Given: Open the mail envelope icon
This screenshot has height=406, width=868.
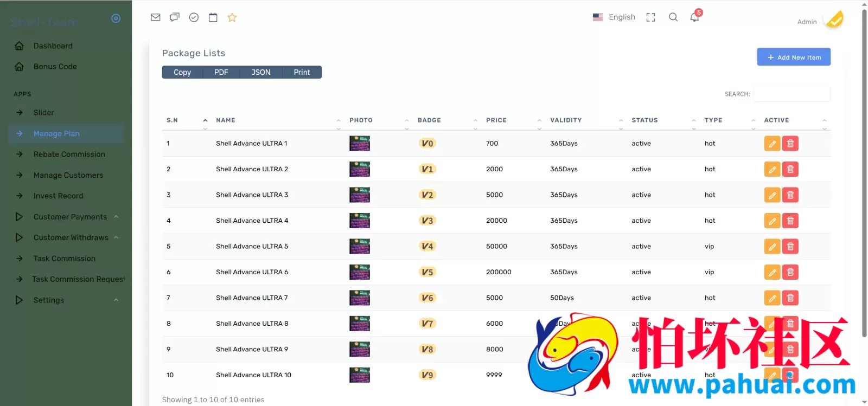Looking at the screenshot, I should pos(156,17).
